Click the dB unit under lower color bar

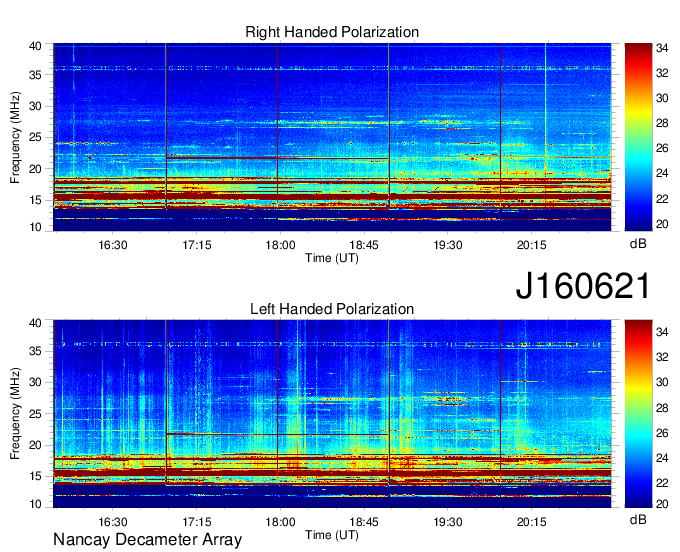pyautogui.click(x=638, y=519)
